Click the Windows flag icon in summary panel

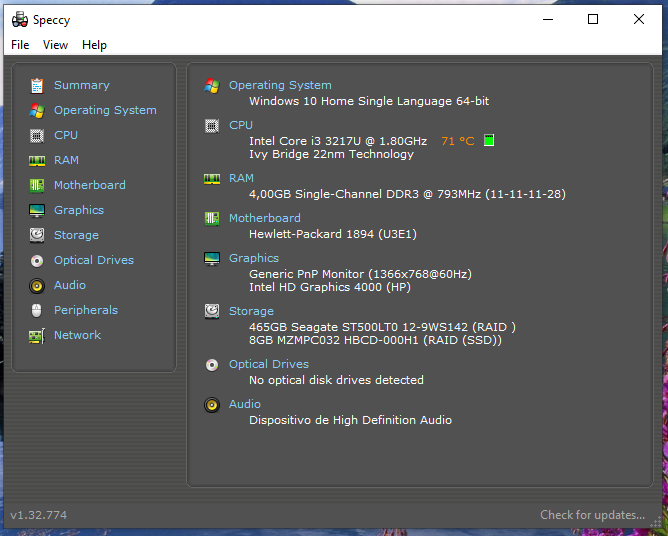pyautogui.click(x=212, y=86)
